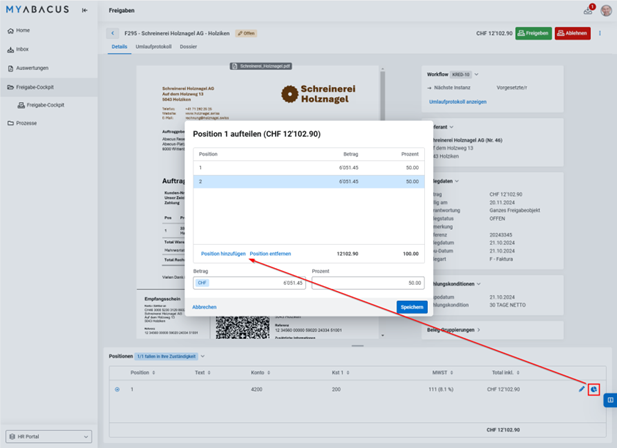The width and height of the screenshot is (617, 448).
Task: Select the radio button of position 1
Action: click(117, 389)
